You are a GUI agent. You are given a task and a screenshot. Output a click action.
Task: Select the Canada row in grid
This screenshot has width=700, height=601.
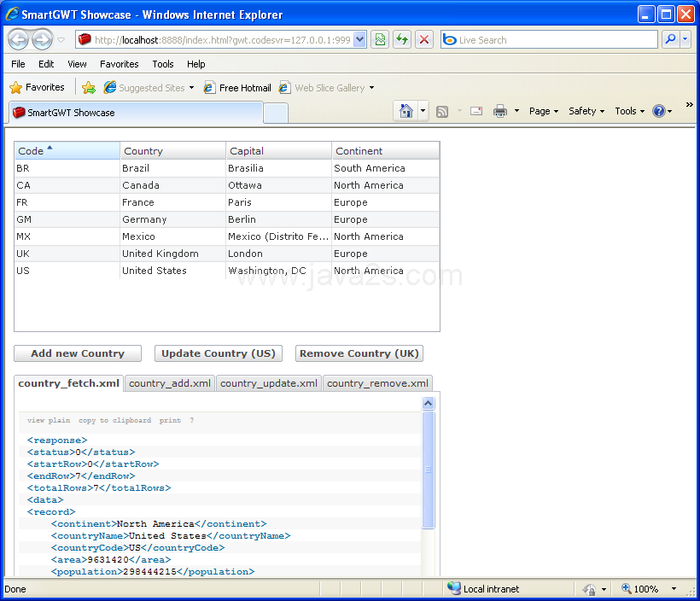[227, 185]
